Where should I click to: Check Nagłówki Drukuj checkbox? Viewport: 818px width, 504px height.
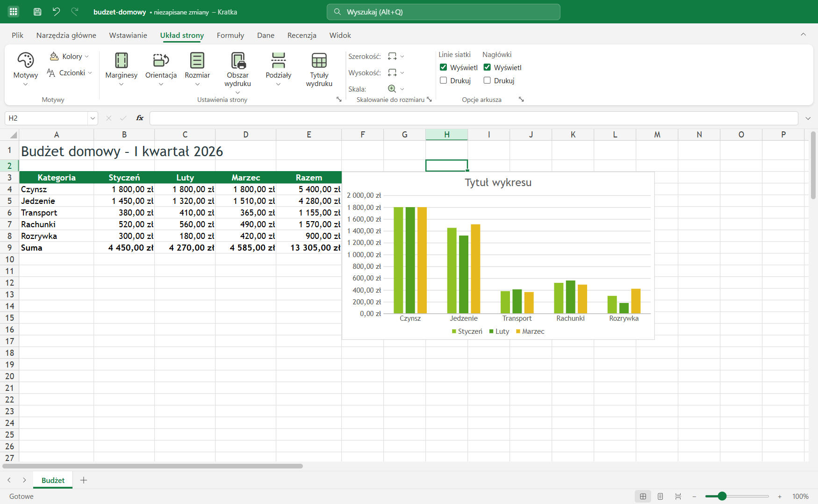click(x=487, y=80)
